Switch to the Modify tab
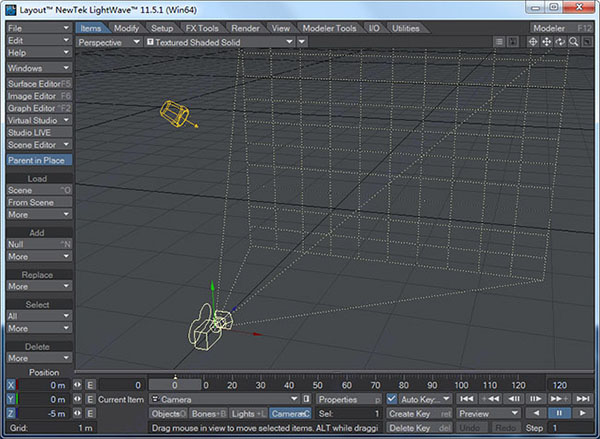 click(x=127, y=28)
